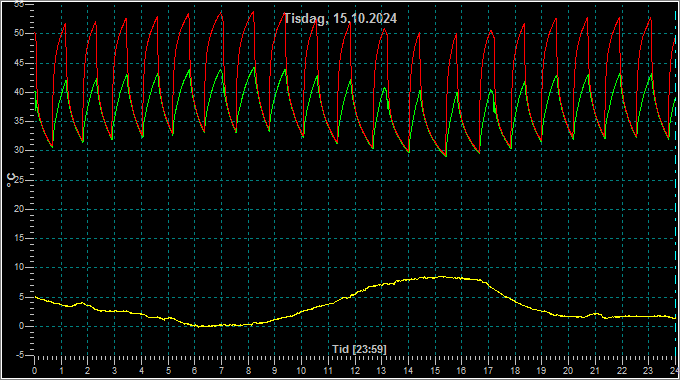Click hour 9 label on the time axis
Image resolution: width=680 pixels, height=380 pixels.
[275, 371]
